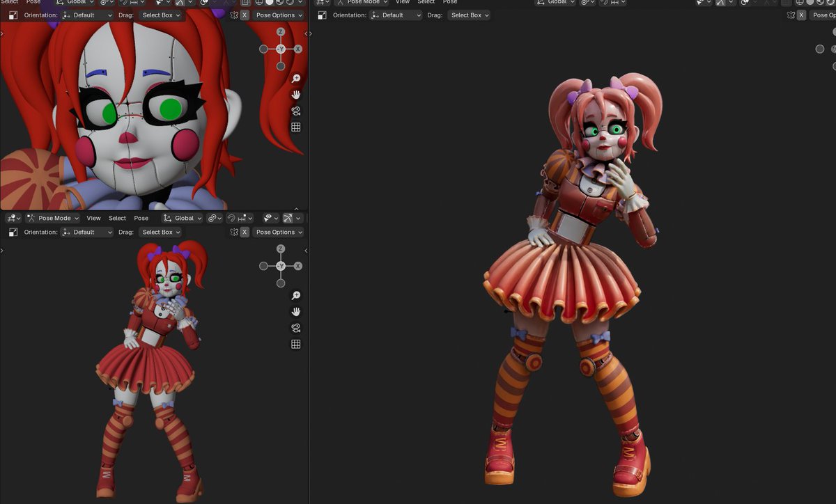Image resolution: width=836 pixels, height=504 pixels.
Task: Click pan hand icon in top-left viewport
Action: pos(296,94)
